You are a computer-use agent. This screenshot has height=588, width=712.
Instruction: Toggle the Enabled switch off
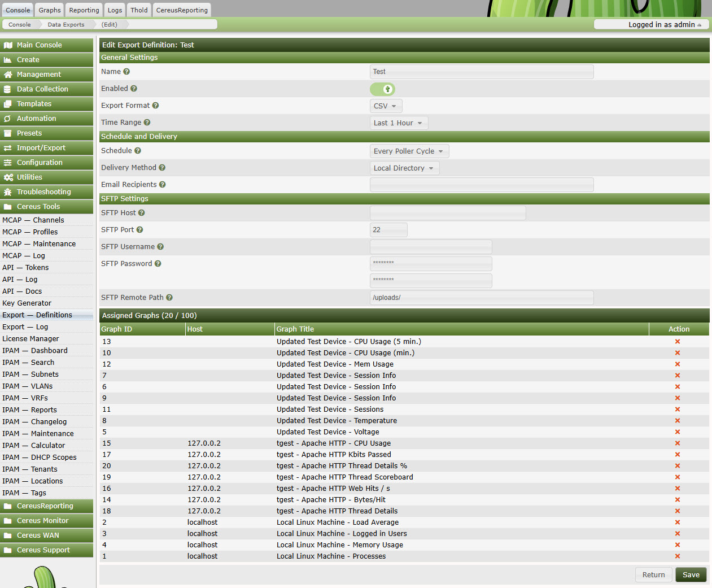click(x=383, y=89)
